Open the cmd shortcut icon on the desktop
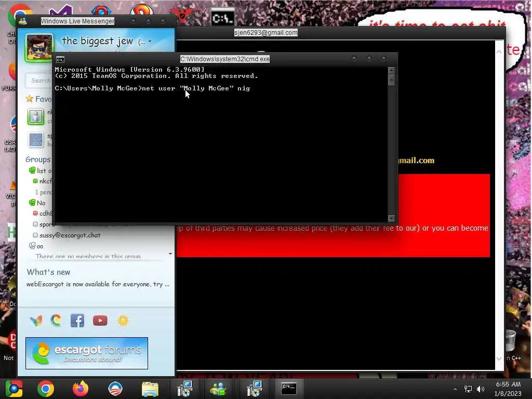Viewport: 532px width, 399px height. (223, 18)
